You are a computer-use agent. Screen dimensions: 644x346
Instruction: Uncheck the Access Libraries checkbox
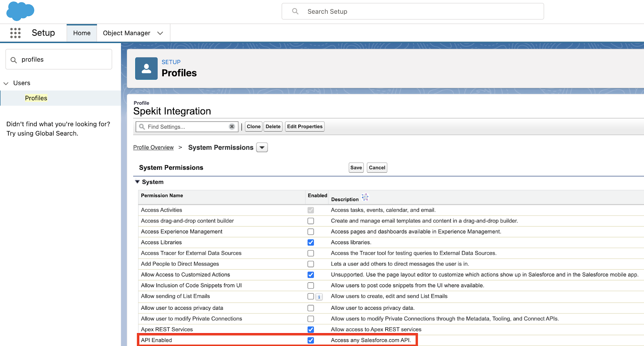click(x=311, y=243)
